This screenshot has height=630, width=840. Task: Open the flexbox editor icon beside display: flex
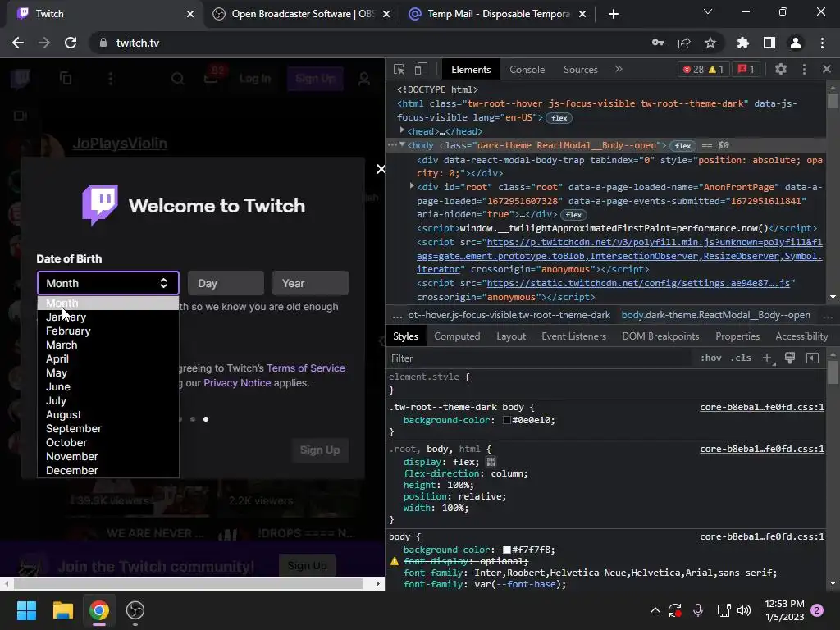click(491, 461)
